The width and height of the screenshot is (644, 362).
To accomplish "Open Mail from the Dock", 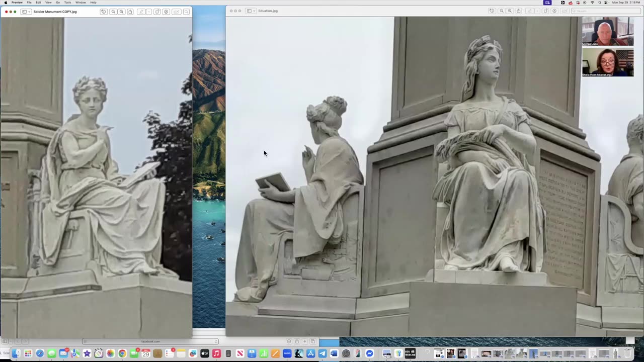I will point(63,354).
